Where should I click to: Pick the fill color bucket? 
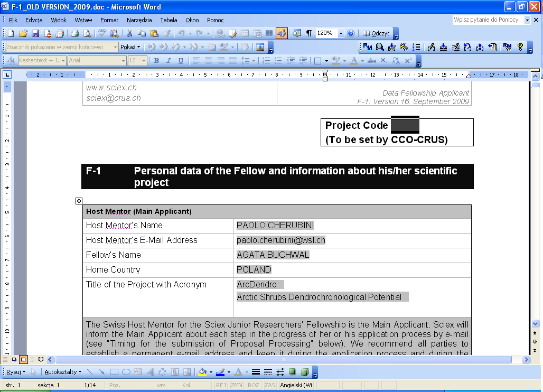coord(202,372)
